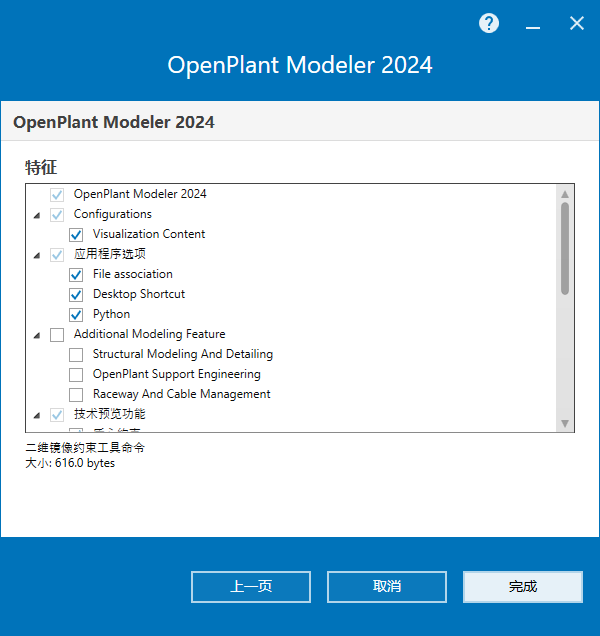This screenshot has height=636, width=600.
Task: Collapse the 技术预览功能 tree node
Action: [x=37, y=415]
